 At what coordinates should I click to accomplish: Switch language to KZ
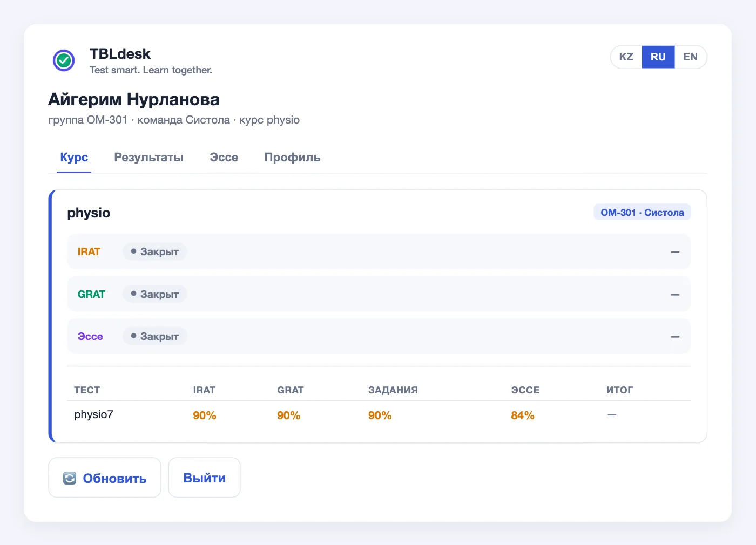(626, 57)
